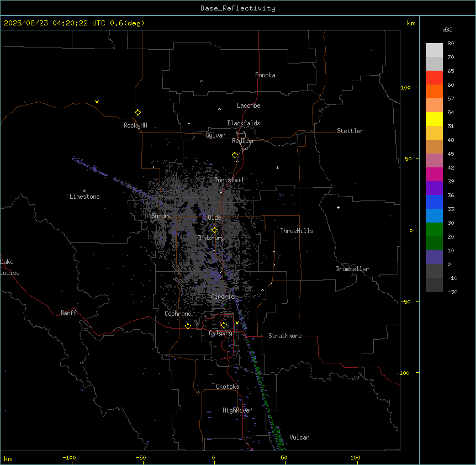Select the Sylvan label
The height and width of the screenshot is (465, 476).
pos(215,135)
